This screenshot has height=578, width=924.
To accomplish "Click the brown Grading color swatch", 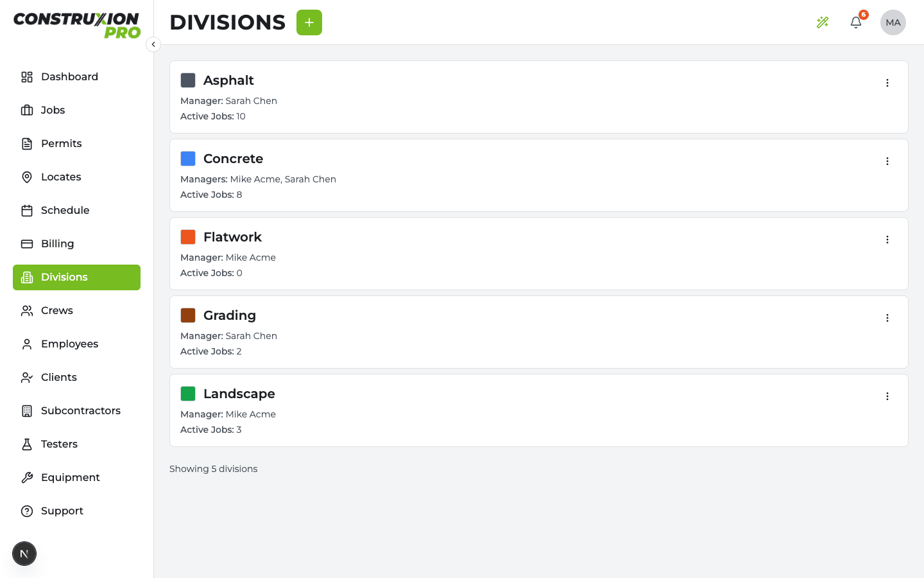I will (188, 315).
